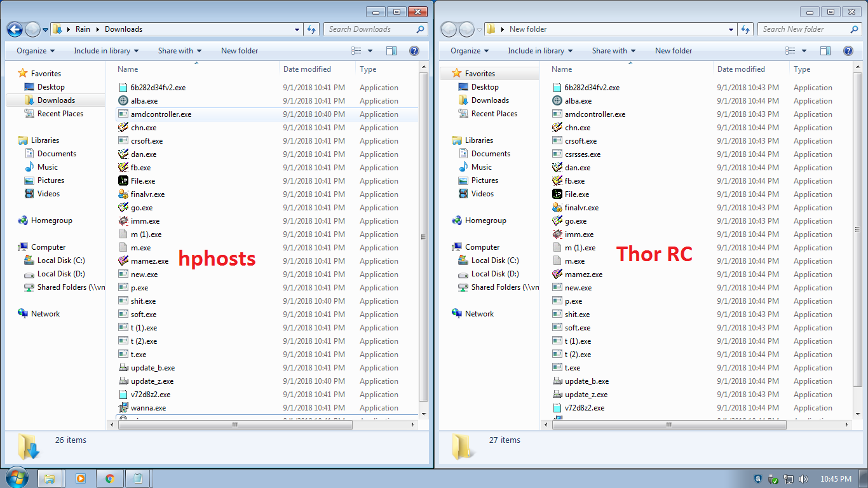Click the volume speaker icon in system tray
868x488 pixels.
pos(803,479)
